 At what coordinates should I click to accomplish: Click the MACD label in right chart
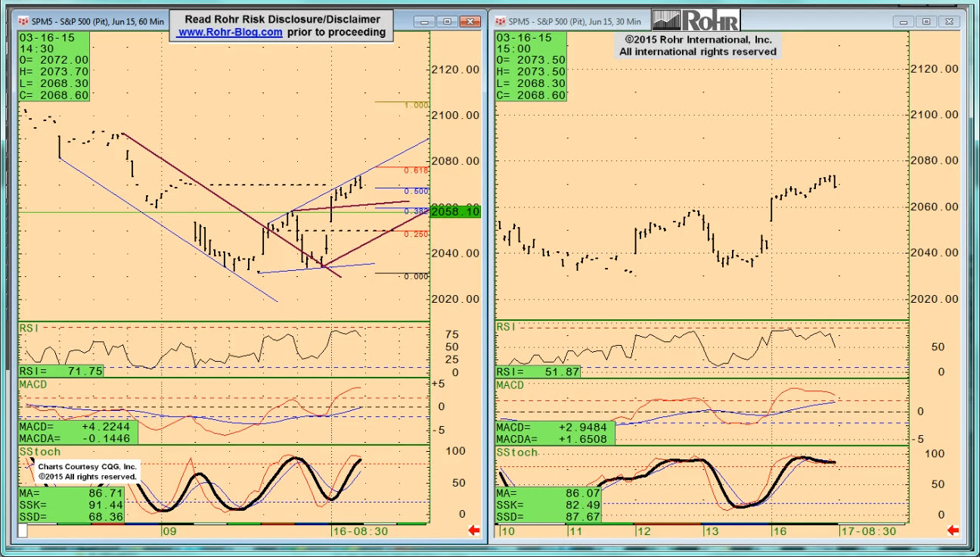tap(510, 385)
